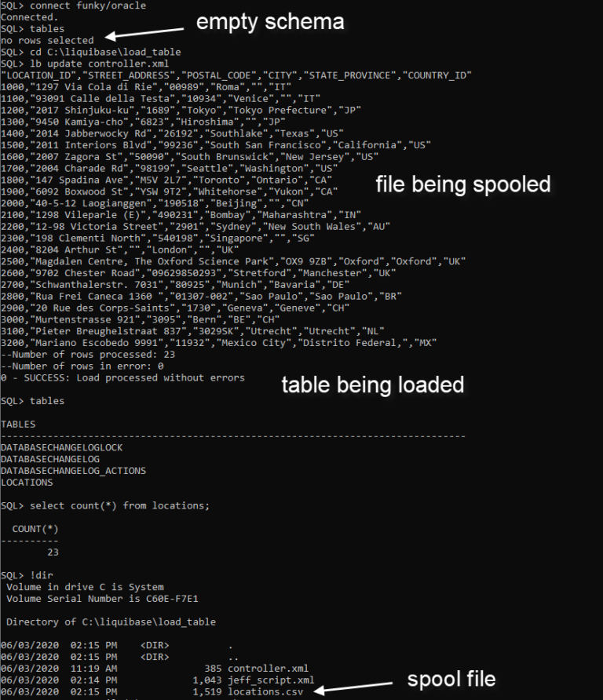Click the arrow pointing to 'no rows selected'
Screen dimensions: 603x700
coord(144,33)
